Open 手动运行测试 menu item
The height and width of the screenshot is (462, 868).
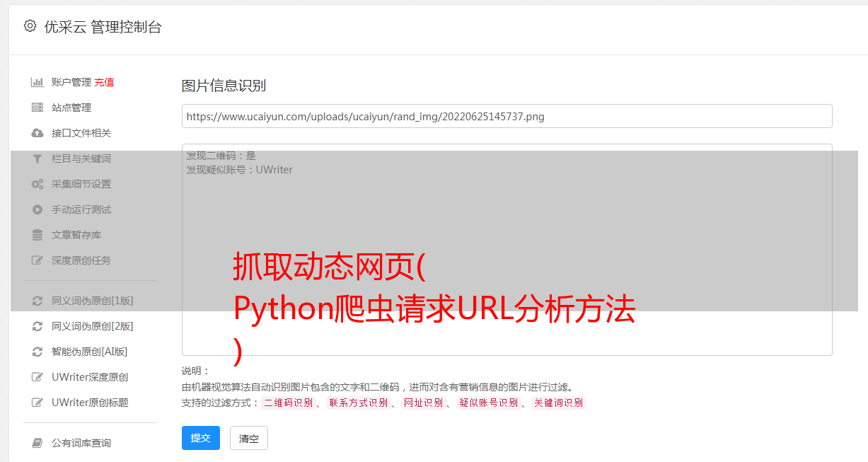[81, 209]
